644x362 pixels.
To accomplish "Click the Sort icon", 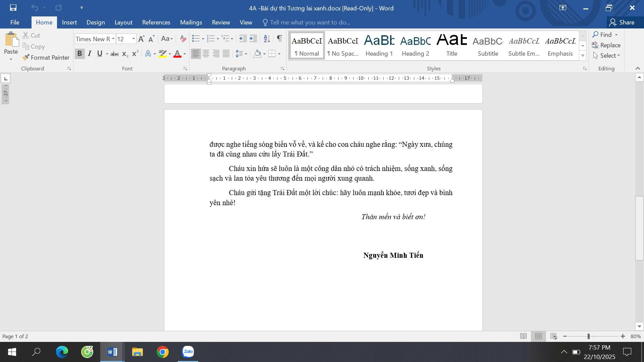I will (x=267, y=39).
